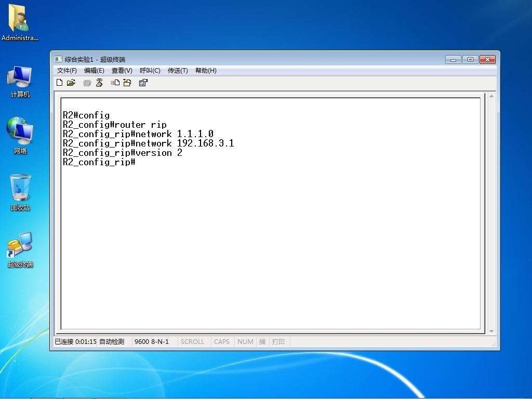Click the NUM status indicator
532x399 pixels.
click(x=245, y=342)
